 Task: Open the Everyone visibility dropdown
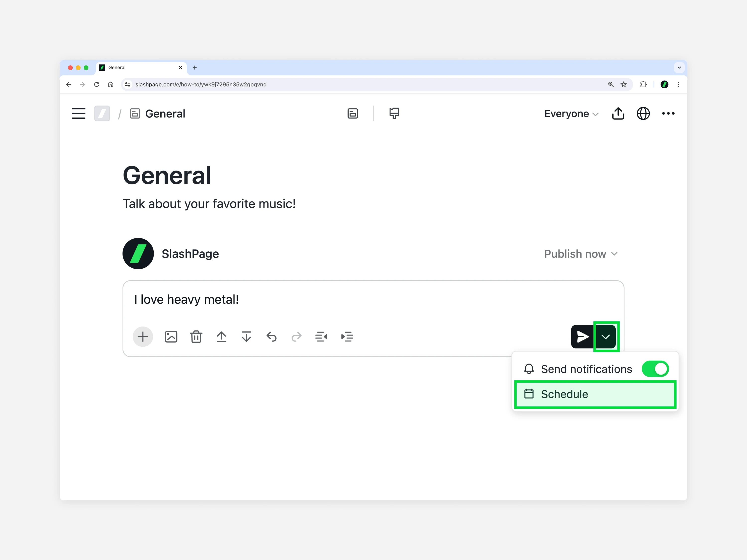tap(571, 114)
